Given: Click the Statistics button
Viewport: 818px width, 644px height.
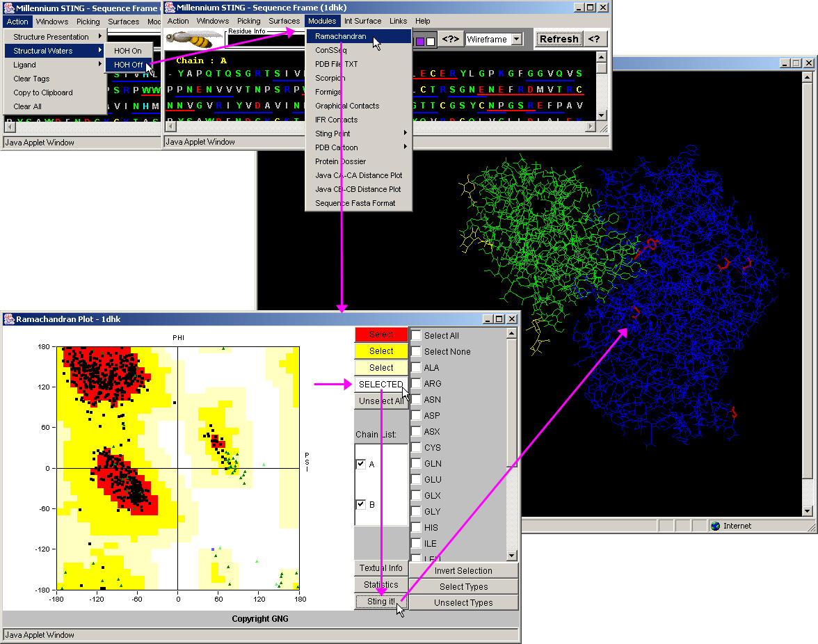Looking at the screenshot, I should (x=381, y=585).
